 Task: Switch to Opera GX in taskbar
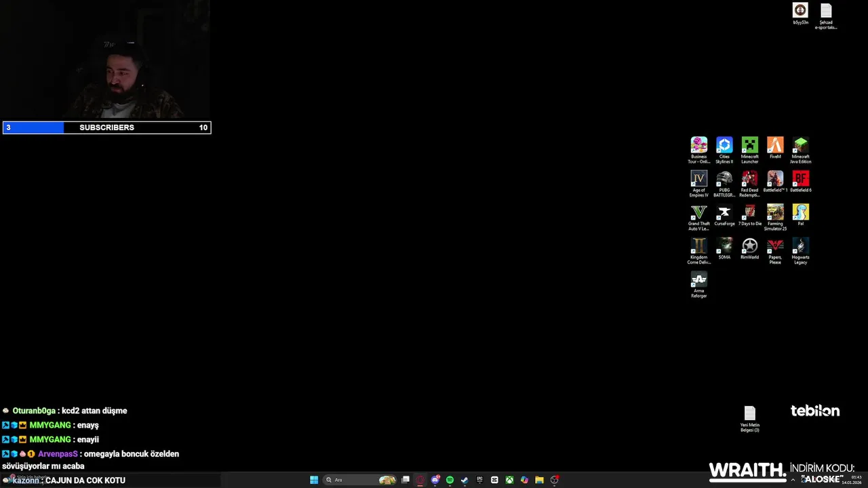pyautogui.click(x=420, y=480)
